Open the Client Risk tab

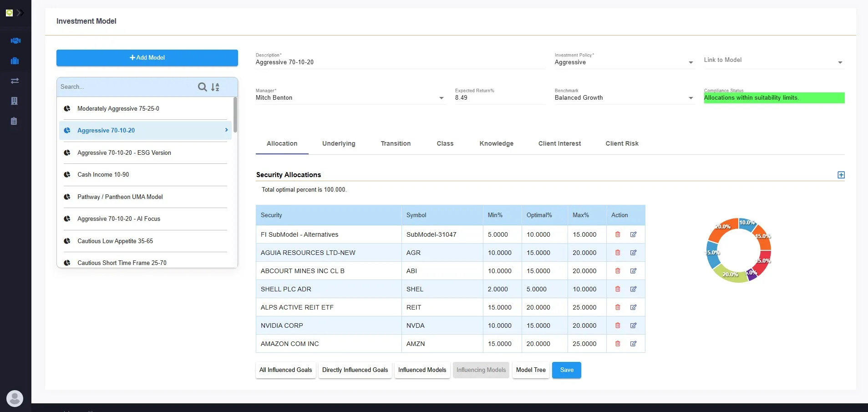pos(622,143)
